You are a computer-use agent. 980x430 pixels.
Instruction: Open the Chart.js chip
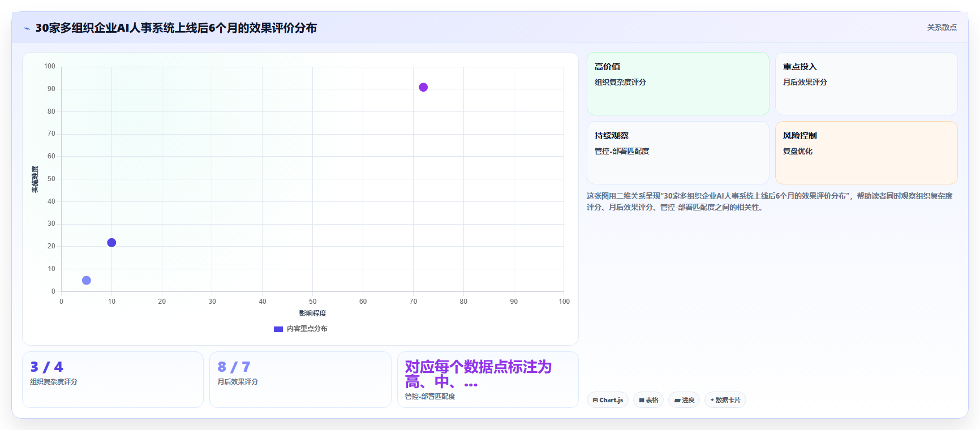coord(608,400)
